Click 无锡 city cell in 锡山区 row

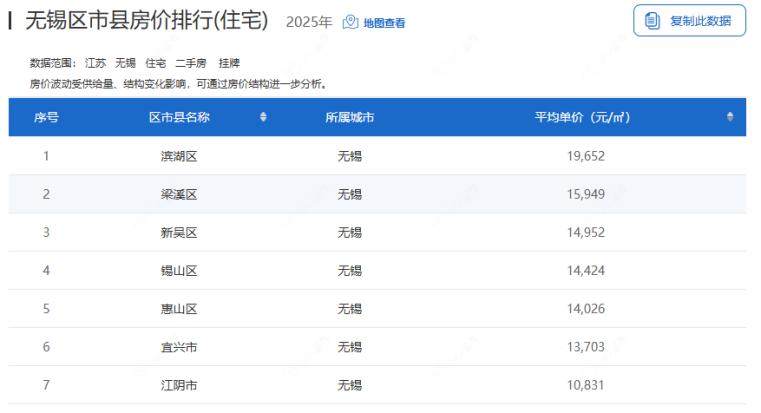pyautogui.click(x=350, y=271)
